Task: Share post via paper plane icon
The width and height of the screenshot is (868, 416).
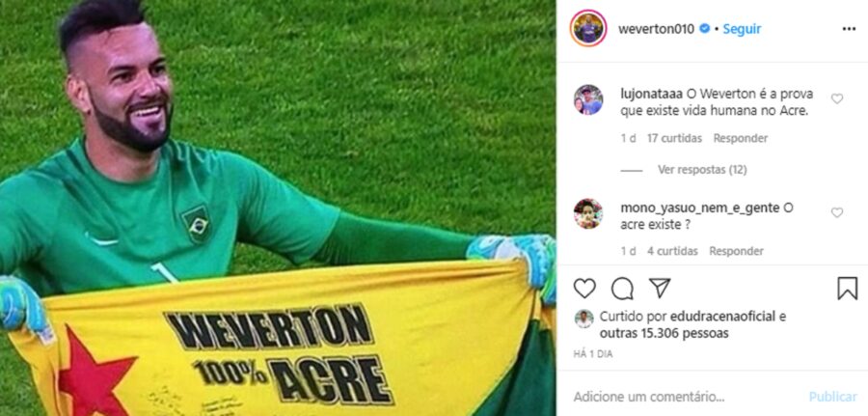Action: [660, 288]
